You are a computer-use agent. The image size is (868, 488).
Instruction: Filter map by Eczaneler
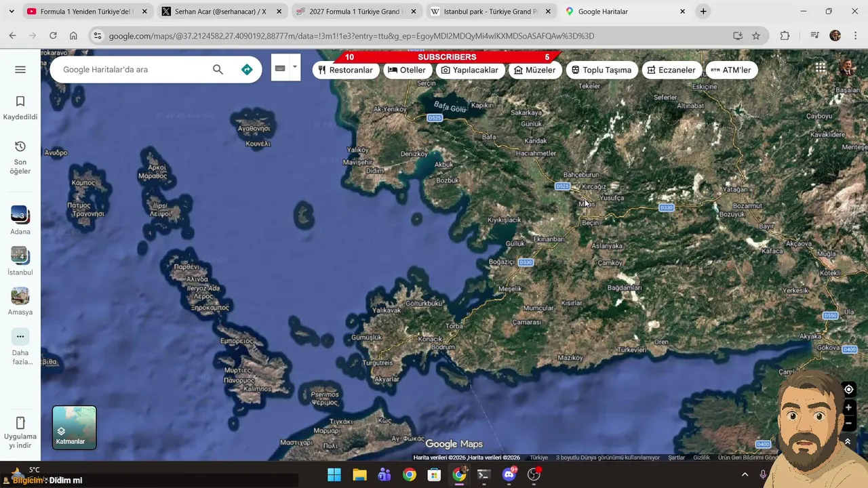[671, 70]
